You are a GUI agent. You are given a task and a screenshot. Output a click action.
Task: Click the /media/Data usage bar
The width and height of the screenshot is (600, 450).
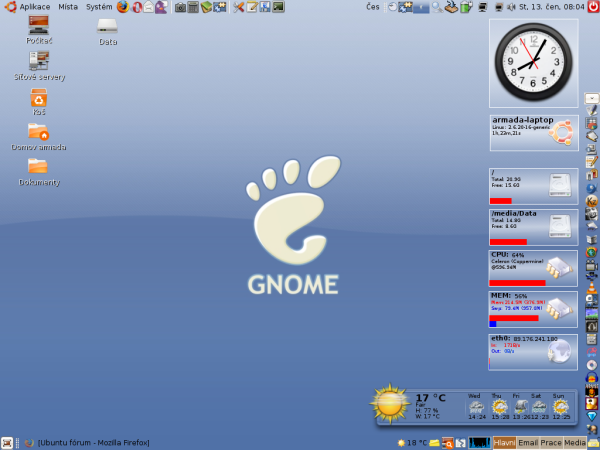(508, 242)
